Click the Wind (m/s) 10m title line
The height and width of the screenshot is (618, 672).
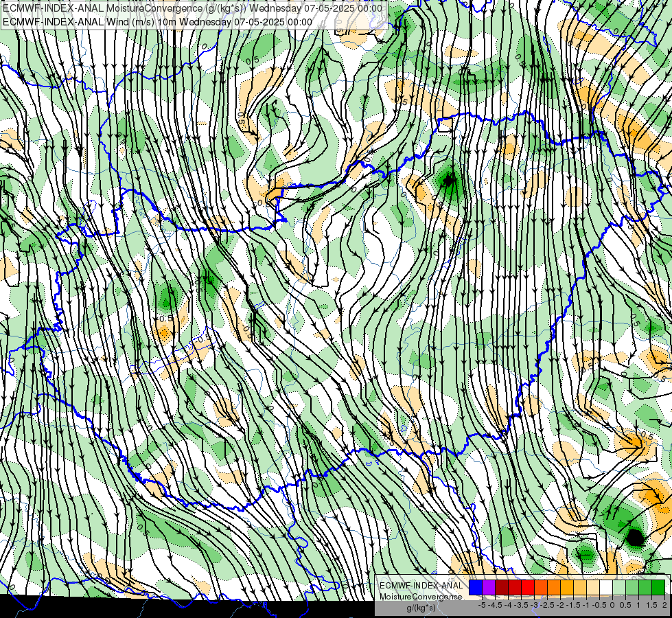(x=157, y=22)
